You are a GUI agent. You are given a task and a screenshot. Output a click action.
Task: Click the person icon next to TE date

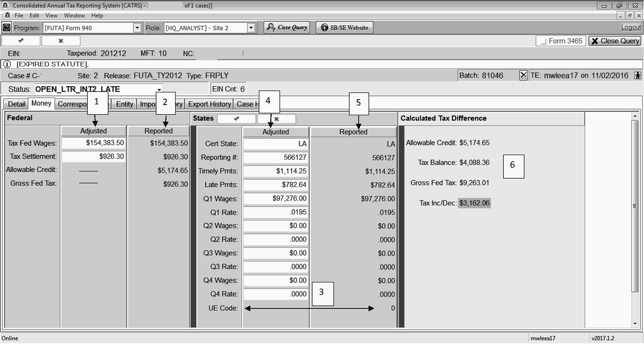[x=637, y=75]
